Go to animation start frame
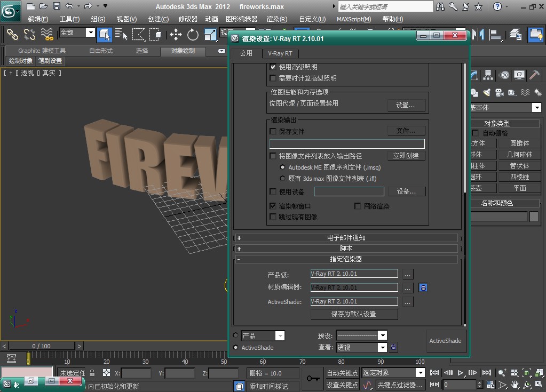 tap(434, 373)
